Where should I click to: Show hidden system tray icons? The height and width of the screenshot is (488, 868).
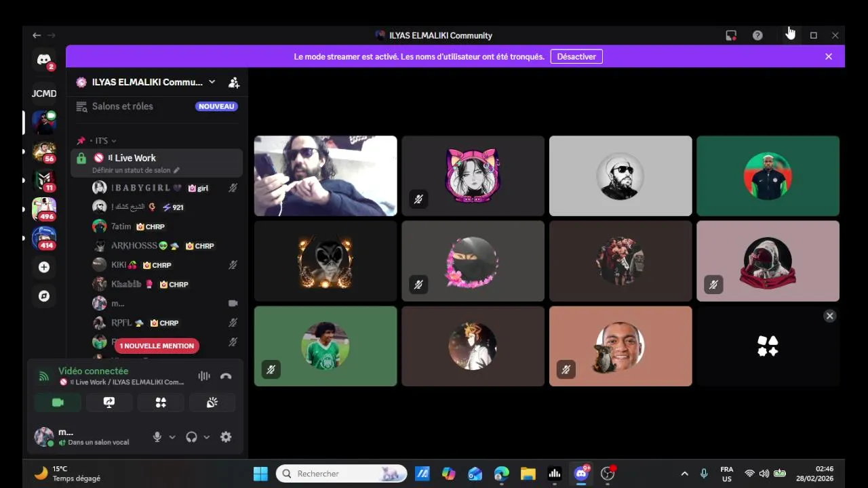click(684, 474)
